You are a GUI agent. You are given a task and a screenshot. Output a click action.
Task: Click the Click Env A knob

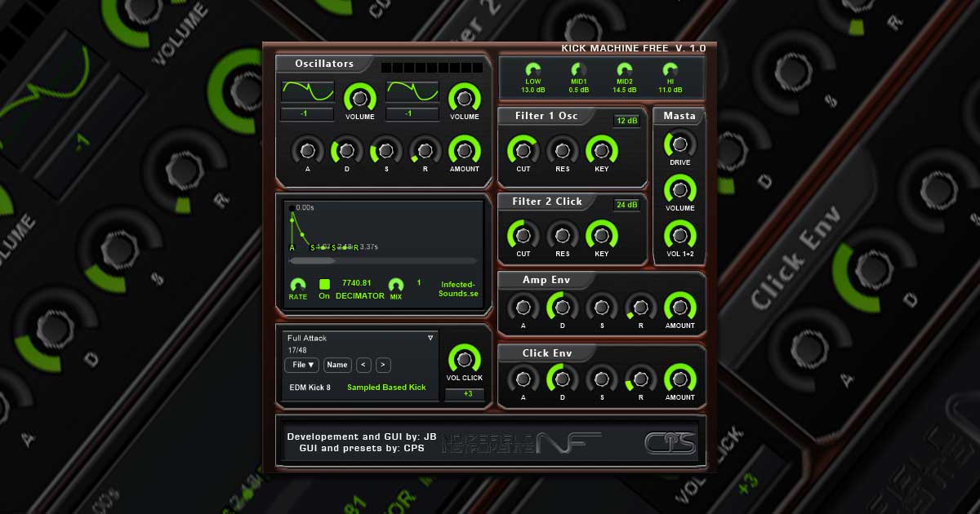[523, 379]
